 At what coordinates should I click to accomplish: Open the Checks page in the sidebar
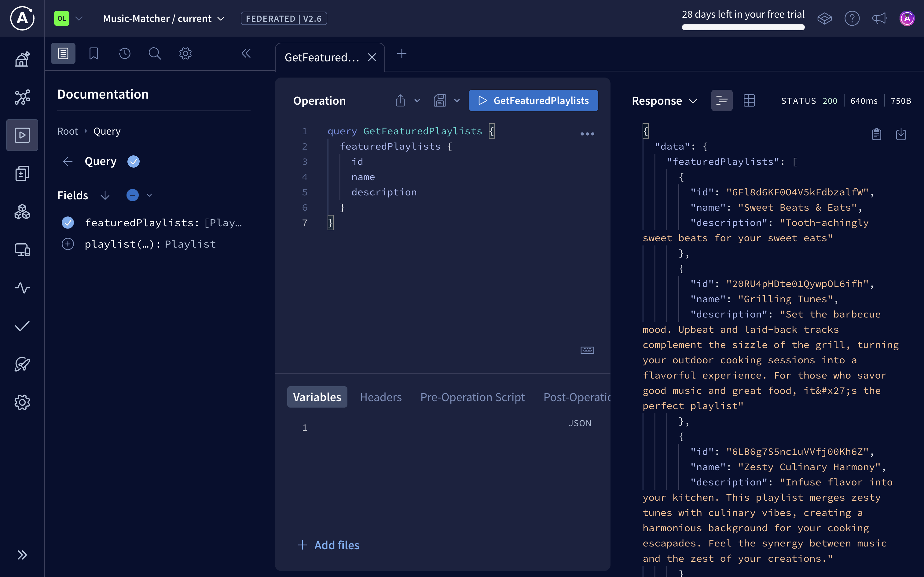[22, 326]
